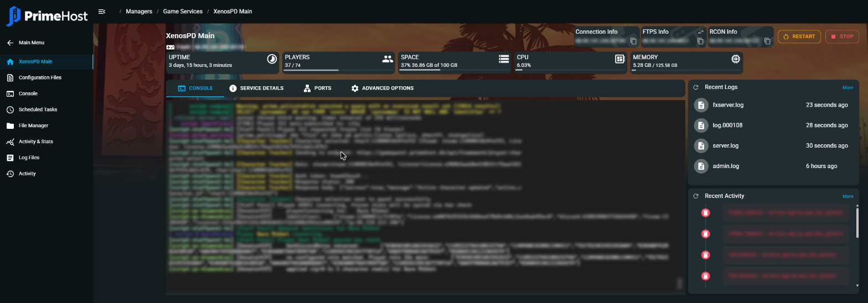Click the PrimeHost logo
The height and width of the screenshot is (303, 868).
coord(47,16)
